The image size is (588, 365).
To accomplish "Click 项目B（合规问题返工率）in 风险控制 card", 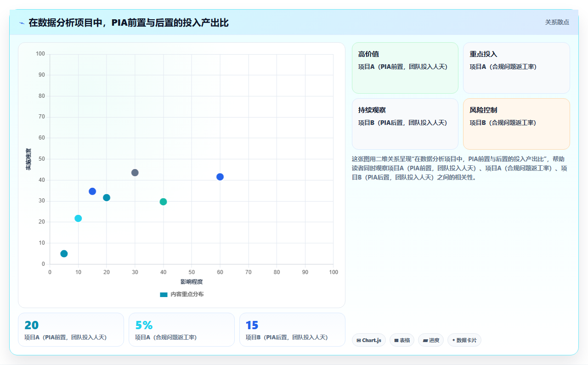I will [503, 123].
